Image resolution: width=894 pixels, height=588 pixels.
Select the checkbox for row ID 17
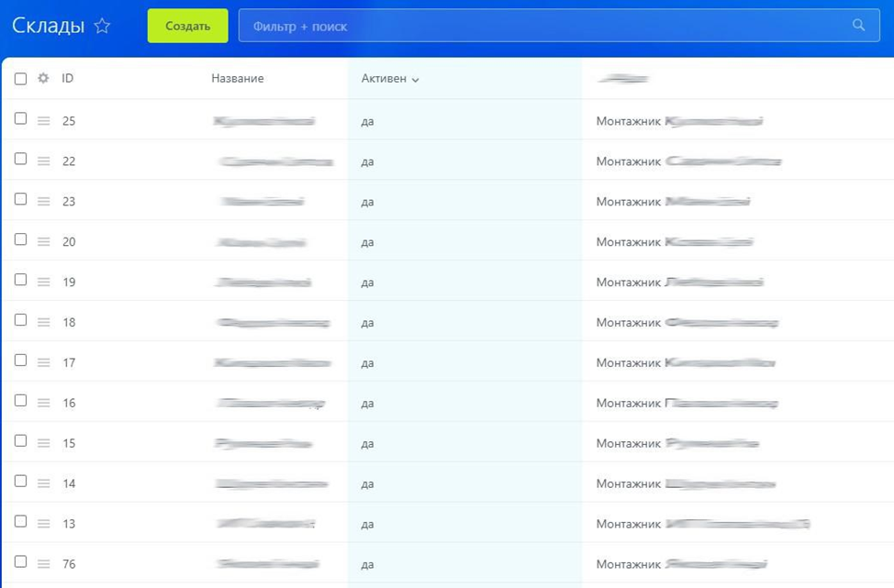pyautogui.click(x=20, y=361)
